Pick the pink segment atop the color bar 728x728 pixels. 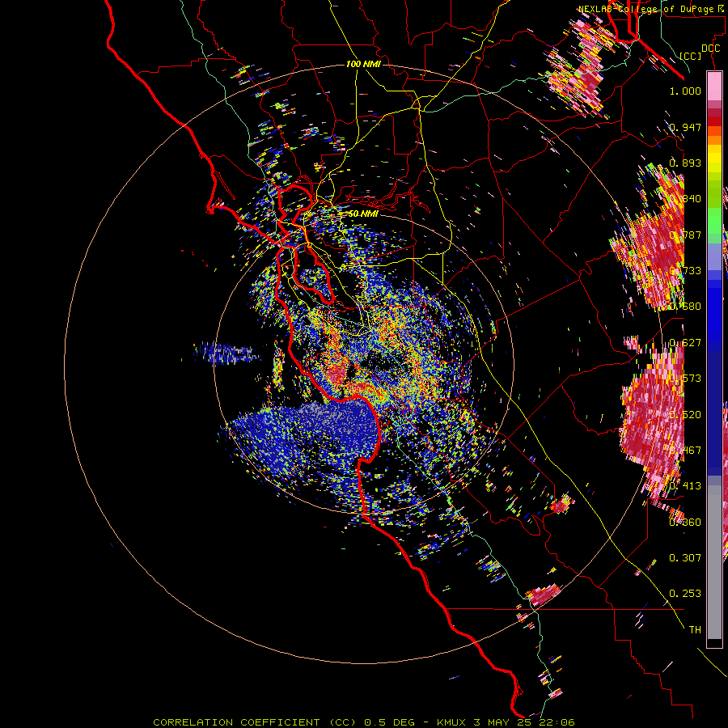[714, 87]
